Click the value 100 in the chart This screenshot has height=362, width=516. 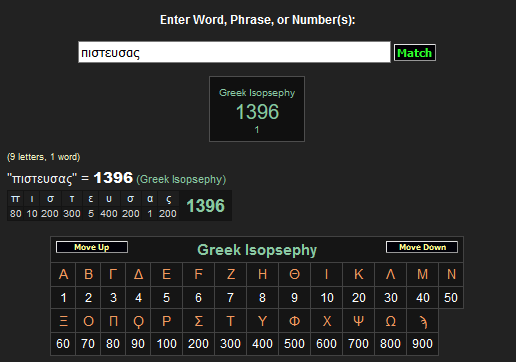pos(166,344)
